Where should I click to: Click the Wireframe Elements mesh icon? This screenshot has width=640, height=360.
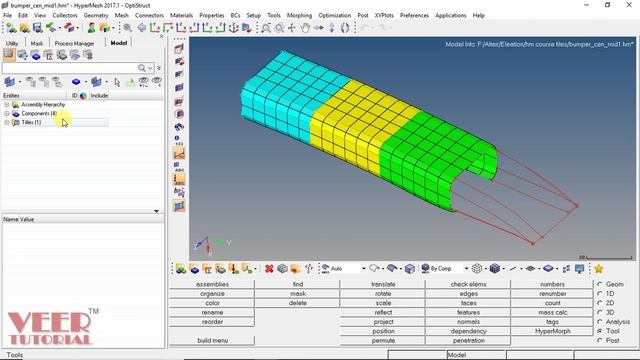(x=477, y=269)
